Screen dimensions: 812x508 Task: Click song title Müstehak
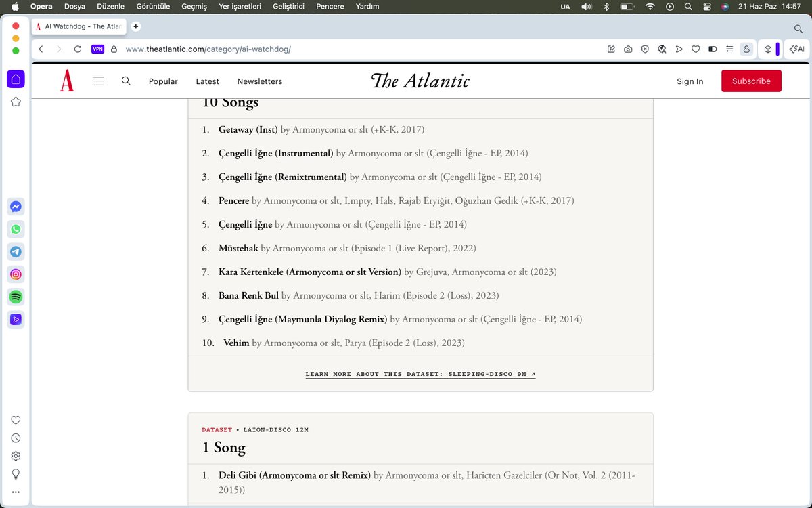tap(238, 248)
